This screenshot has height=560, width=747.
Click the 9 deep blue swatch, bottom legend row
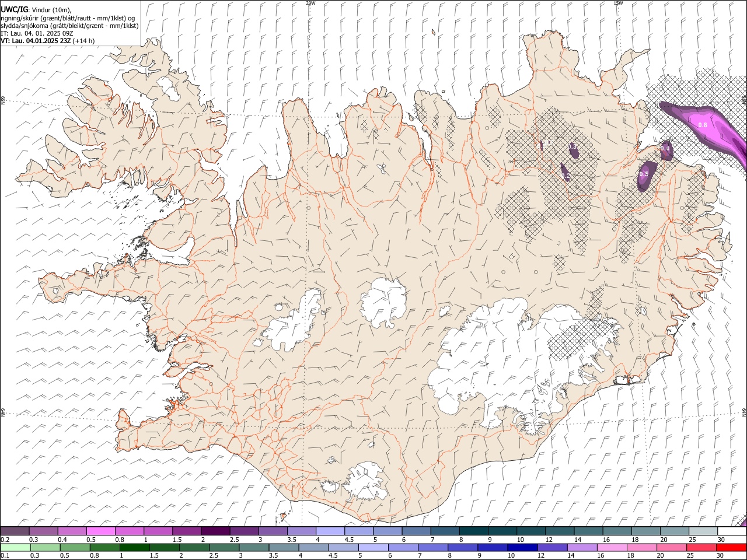click(x=493, y=548)
